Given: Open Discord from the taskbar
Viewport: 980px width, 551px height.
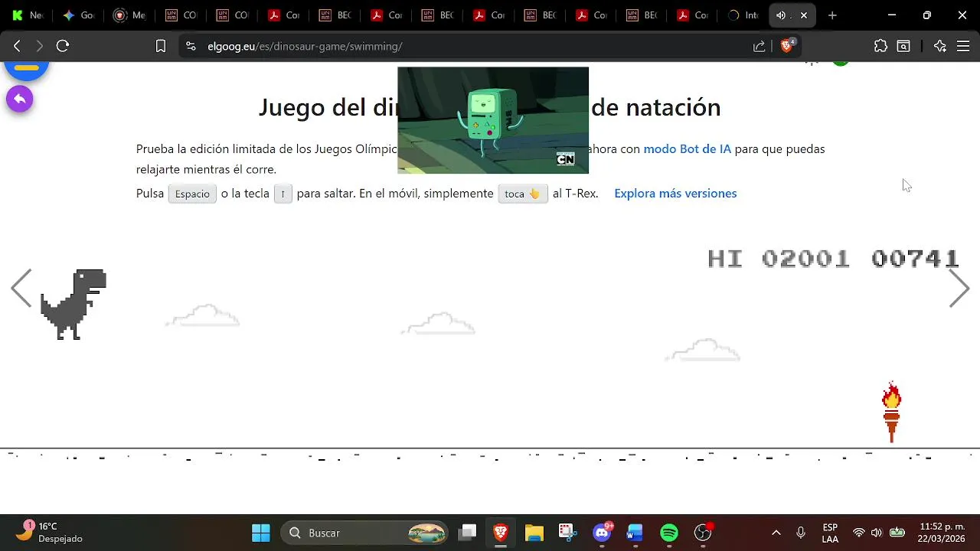Looking at the screenshot, I should pyautogui.click(x=603, y=533).
